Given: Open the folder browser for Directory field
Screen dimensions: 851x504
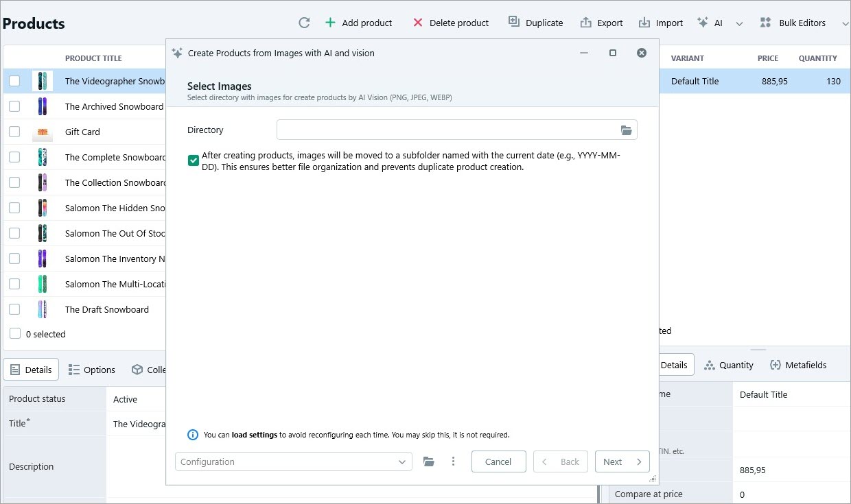Looking at the screenshot, I should point(626,130).
